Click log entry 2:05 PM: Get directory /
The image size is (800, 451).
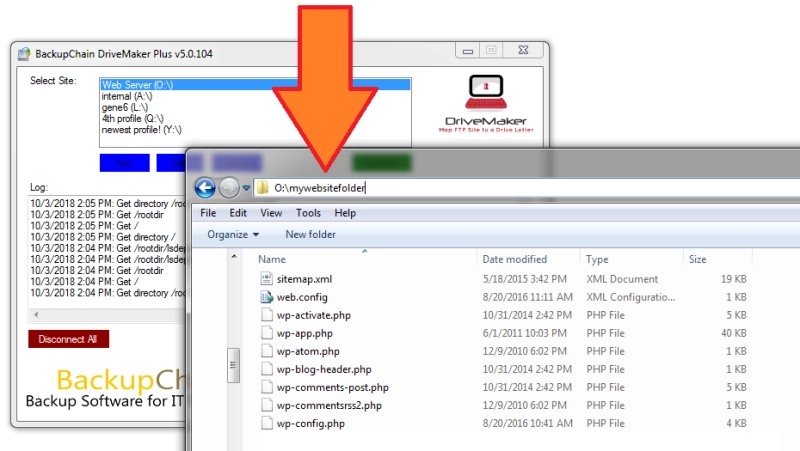(x=103, y=237)
